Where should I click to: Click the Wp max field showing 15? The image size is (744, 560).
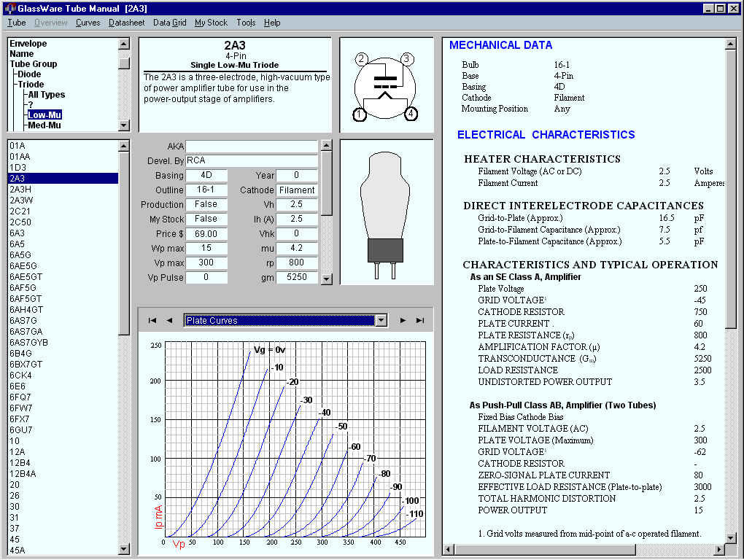pos(206,248)
